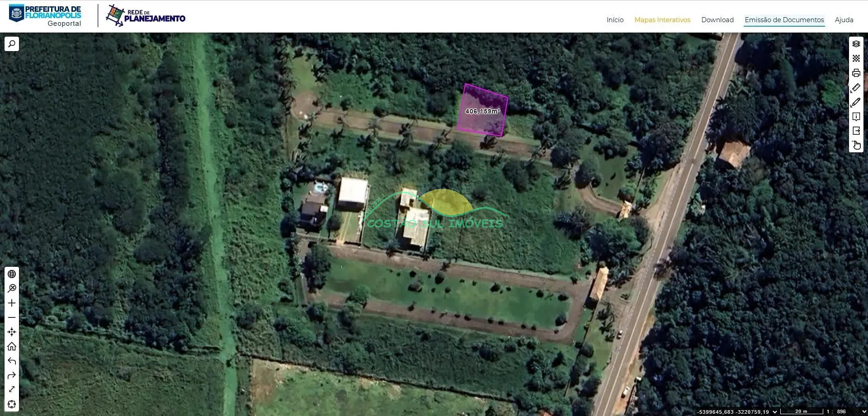Open the checkered basemap transparency tool
868x416 pixels.
click(856, 58)
